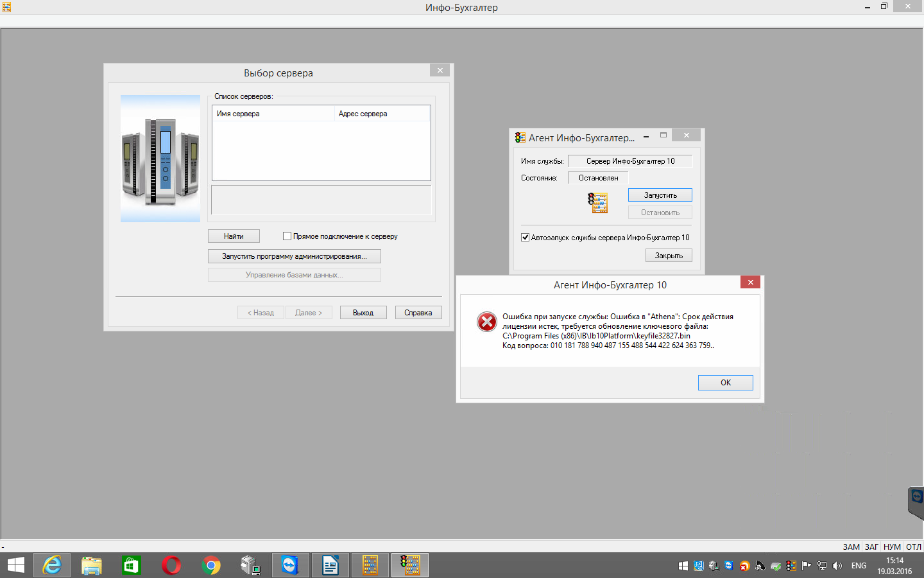Switch ENG input language in tray
Screen dimensions: 924x578
pos(859,566)
